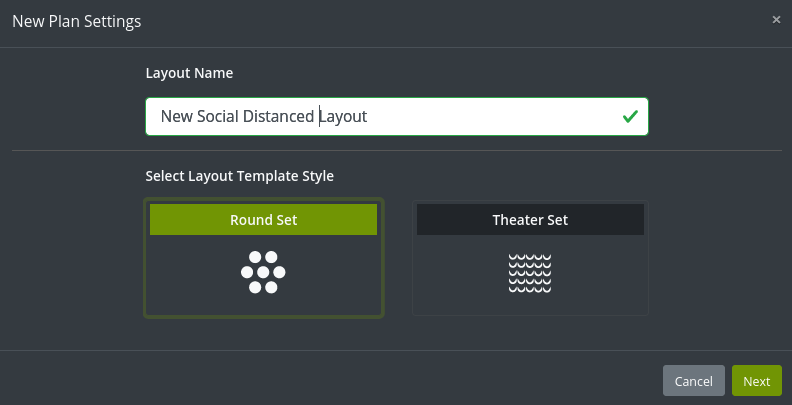Proceed with the Next button
Image resolution: width=792 pixels, height=405 pixels.
pos(757,381)
